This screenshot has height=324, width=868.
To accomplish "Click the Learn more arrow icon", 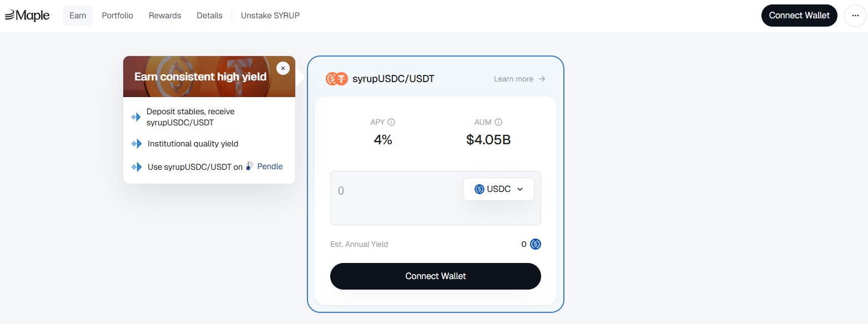I will (542, 79).
